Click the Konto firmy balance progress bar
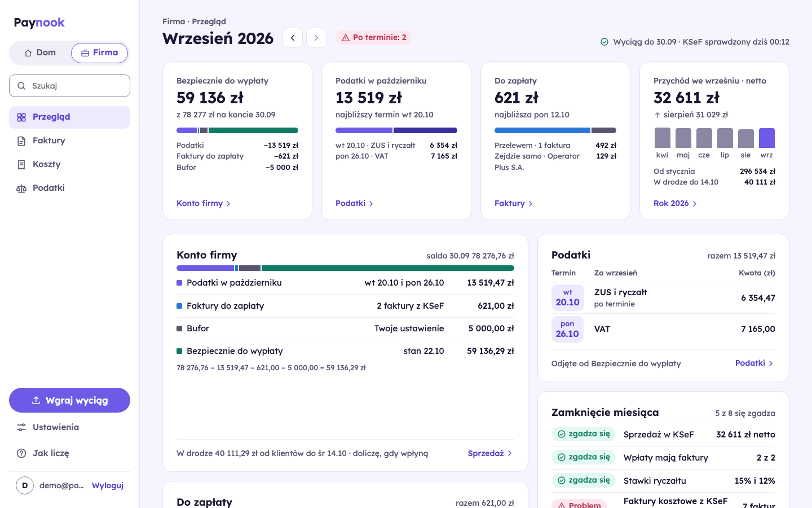812x508 pixels. [x=345, y=268]
